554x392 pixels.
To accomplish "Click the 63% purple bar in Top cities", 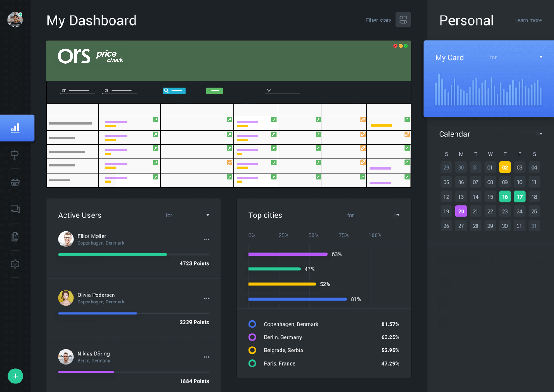I will coord(288,254).
